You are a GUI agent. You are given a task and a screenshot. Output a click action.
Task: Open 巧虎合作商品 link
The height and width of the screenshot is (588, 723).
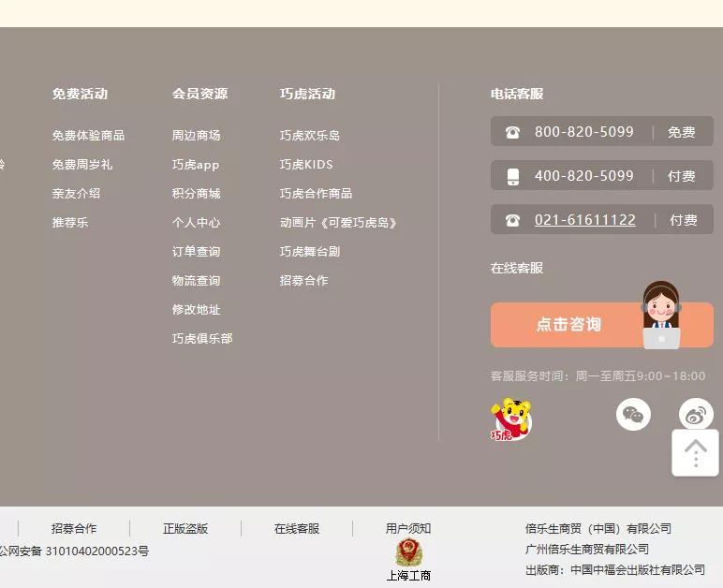click(x=316, y=194)
